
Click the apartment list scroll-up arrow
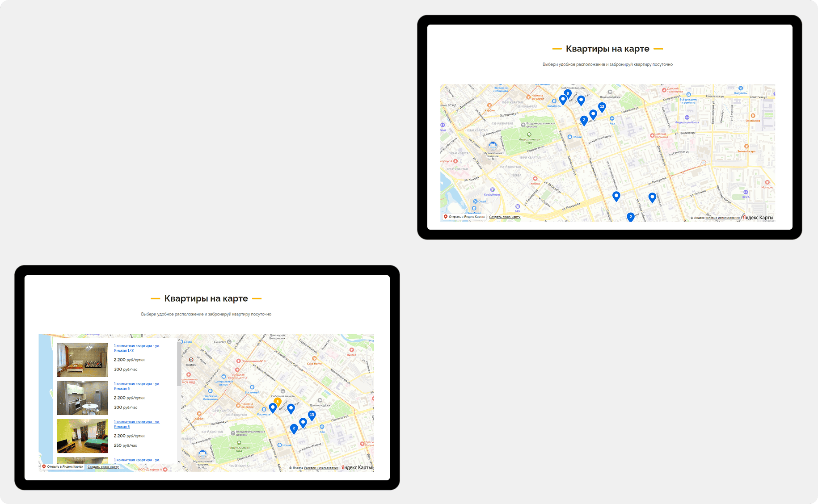click(x=179, y=340)
